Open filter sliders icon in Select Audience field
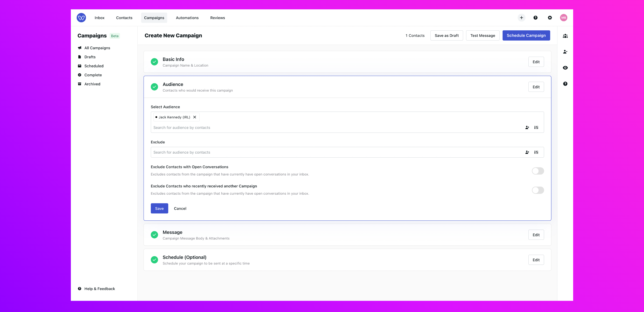This screenshot has height=312, width=644. click(x=536, y=128)
